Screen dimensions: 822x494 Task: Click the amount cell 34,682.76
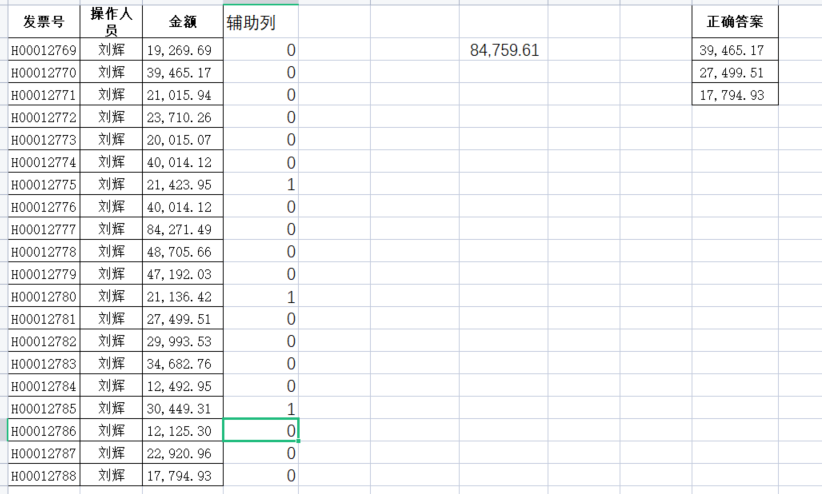[183, 363]
